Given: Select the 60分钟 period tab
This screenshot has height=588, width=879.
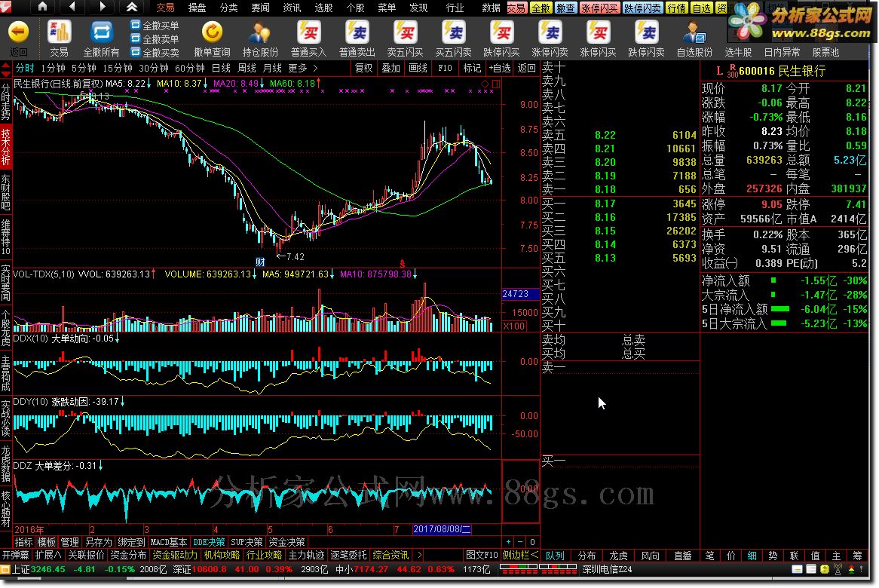Looking at the screenshot, I should [189, 68].
